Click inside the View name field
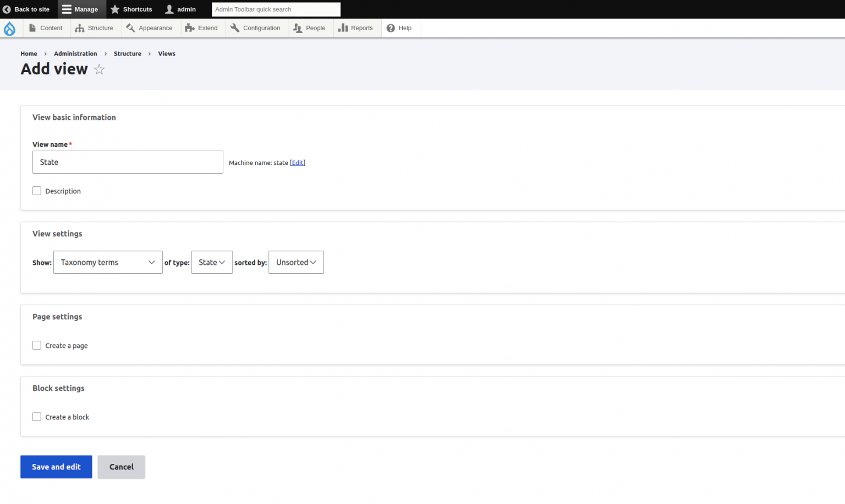The image size is (845, 504). coord(128,162)
